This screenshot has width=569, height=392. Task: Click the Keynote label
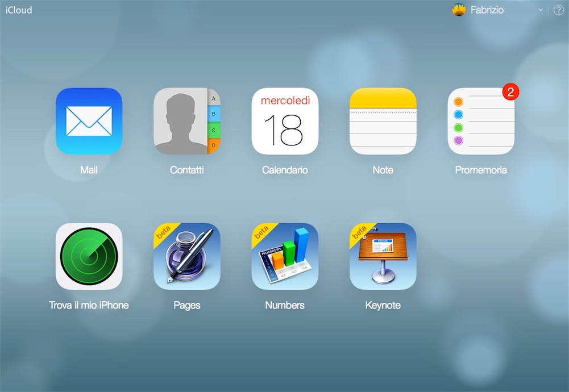(x=383, y=305)
